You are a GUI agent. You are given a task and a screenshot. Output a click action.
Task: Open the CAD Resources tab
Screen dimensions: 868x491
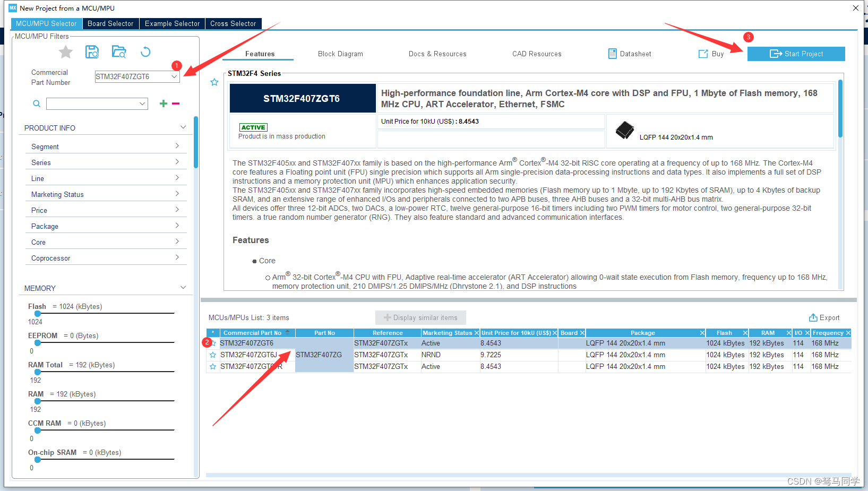[537, 54]
